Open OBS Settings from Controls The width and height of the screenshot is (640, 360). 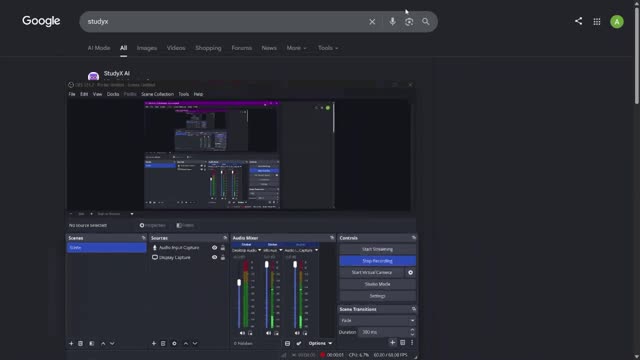pos(378,296)
